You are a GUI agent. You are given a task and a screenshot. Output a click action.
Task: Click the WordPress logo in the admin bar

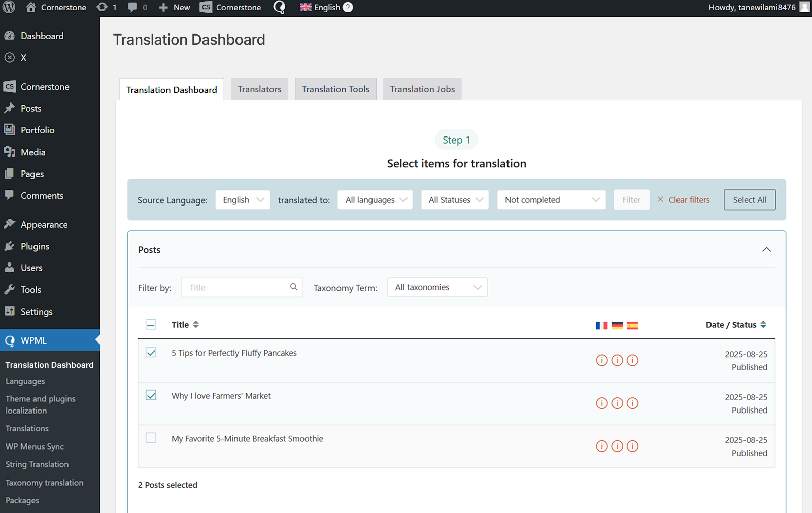[9, 7]
